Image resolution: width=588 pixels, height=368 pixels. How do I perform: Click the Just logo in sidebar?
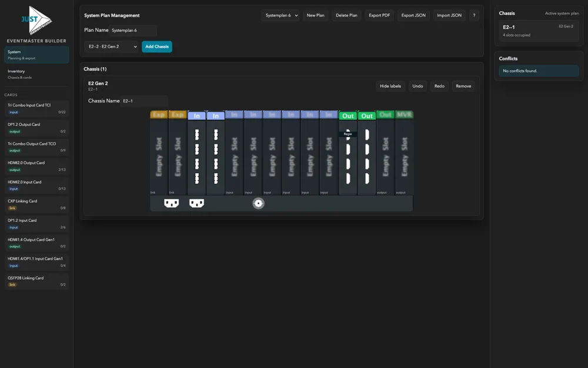[36, 21]
